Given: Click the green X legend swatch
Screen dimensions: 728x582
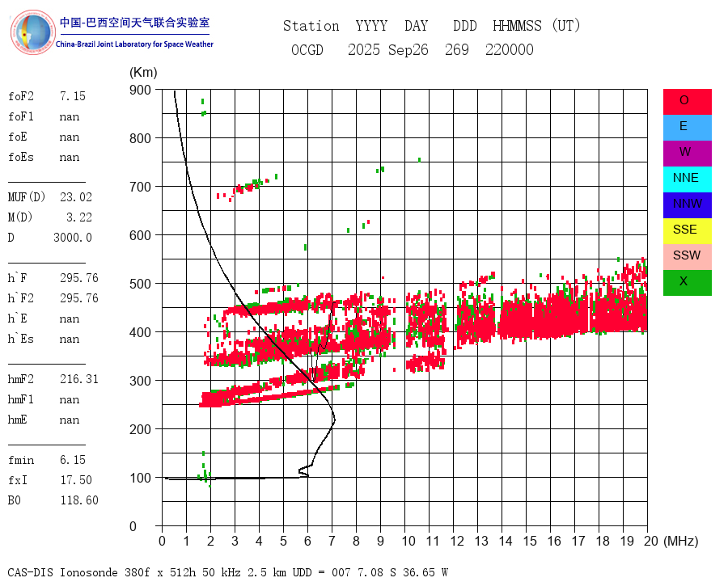Looking at the screenshot, I should coord(687,283).
